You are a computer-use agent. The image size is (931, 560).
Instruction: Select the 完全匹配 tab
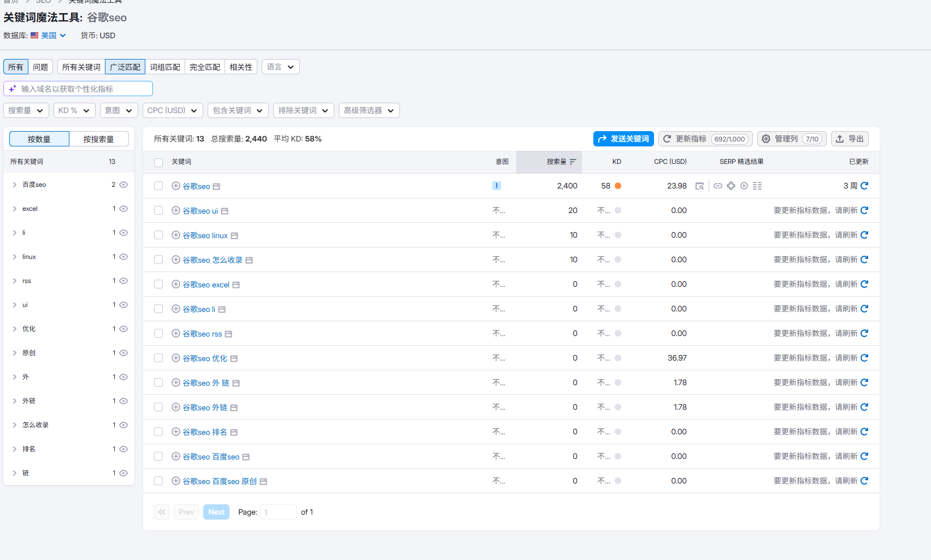point(205,67)
